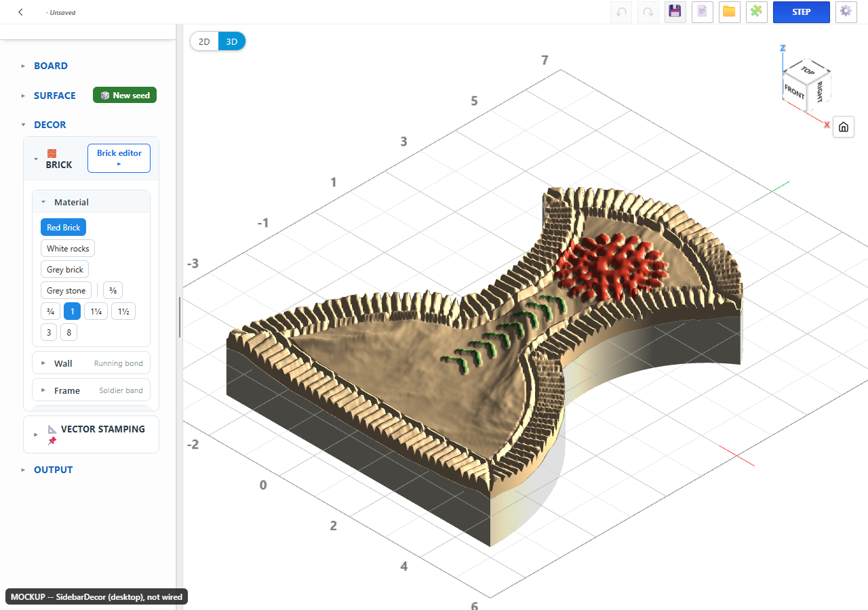868x610 pixels.
Task: Open settings gear icon
Action: click(x=846, y=12)
